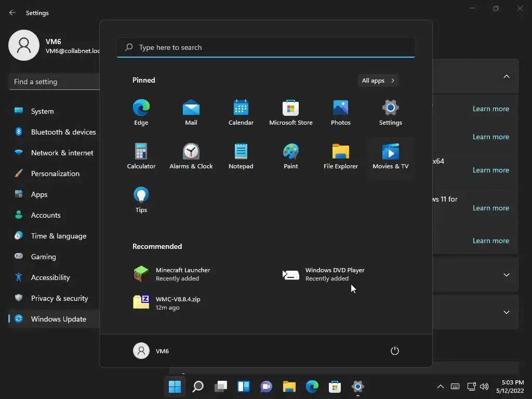Open the Calendar app
This screenshot has height=399, width=532.
pos(241,113)
